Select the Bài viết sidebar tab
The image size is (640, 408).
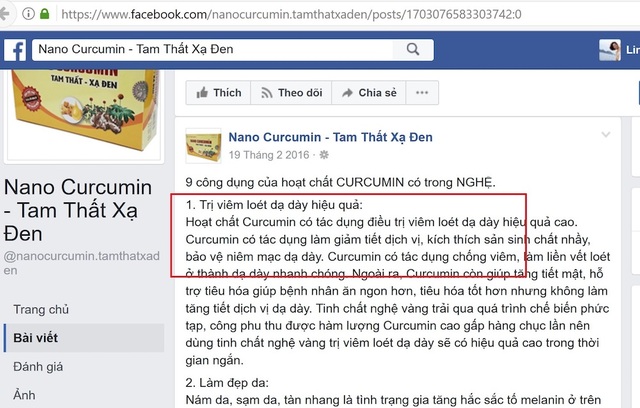[x=84, y=338]
